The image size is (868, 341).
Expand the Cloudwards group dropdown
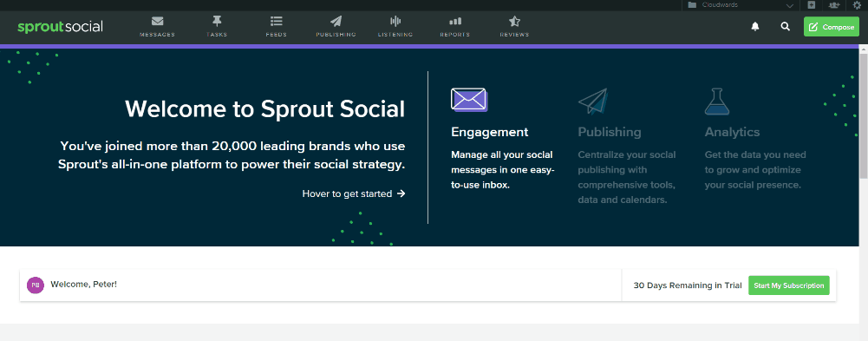[x=741, y=5]
